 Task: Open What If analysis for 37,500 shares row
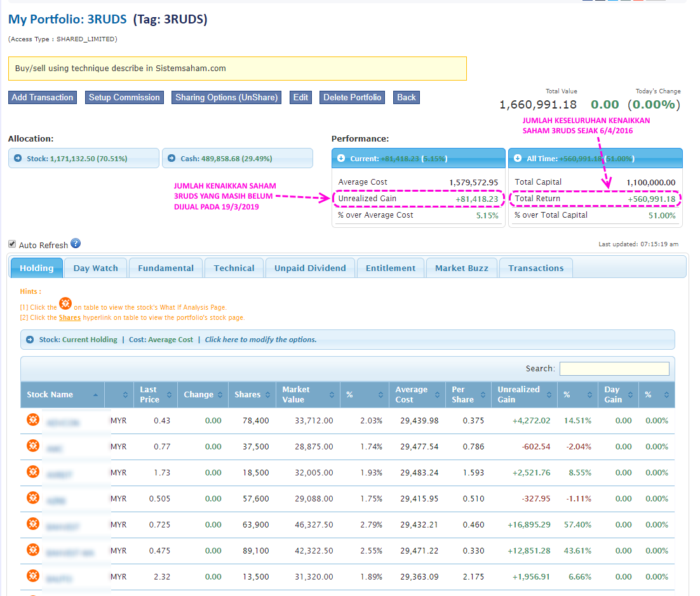[33, 446]
